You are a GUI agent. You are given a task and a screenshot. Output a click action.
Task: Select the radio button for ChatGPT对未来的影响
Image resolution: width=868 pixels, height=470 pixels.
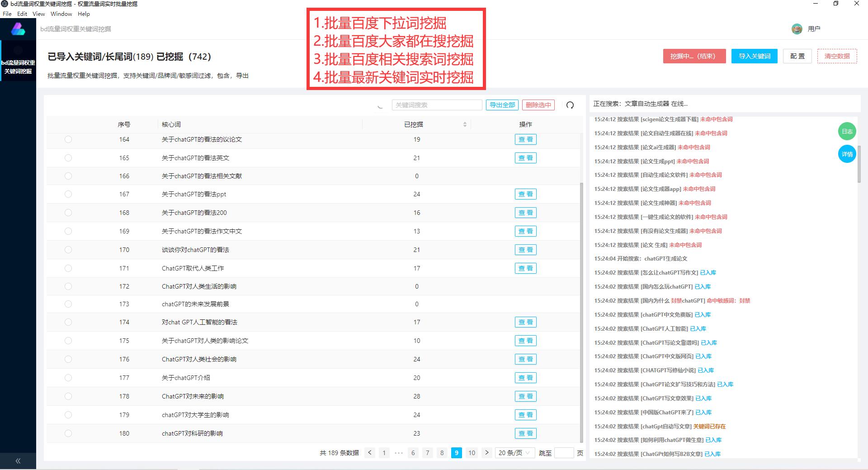(68, 396)
